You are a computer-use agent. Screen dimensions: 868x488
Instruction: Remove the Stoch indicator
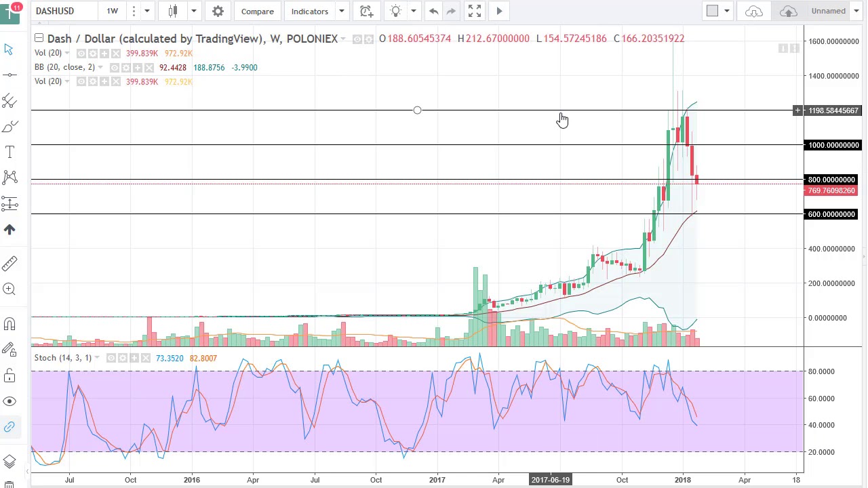coord(146,358)
